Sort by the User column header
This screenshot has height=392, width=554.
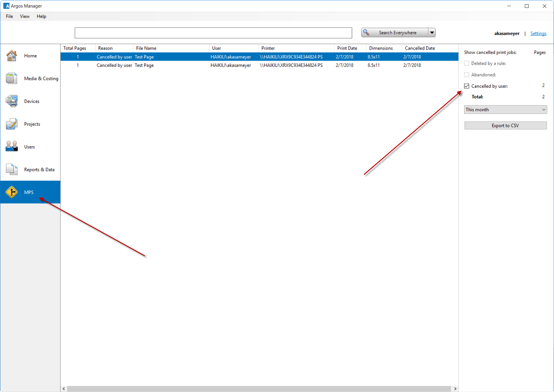234,48
